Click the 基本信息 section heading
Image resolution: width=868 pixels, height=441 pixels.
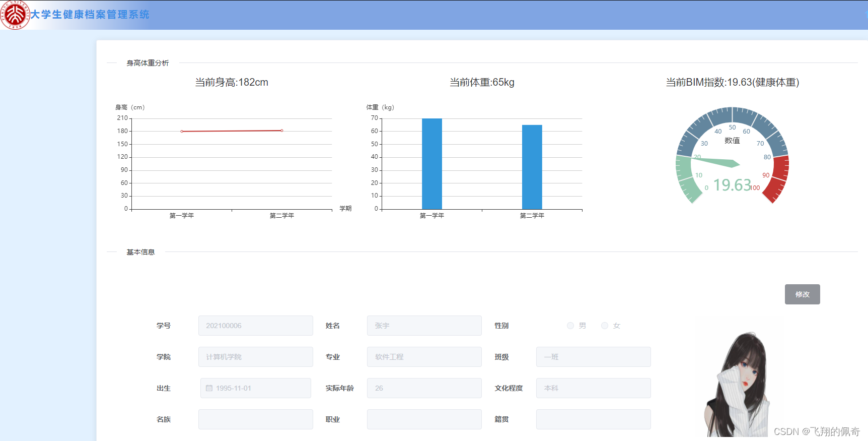pyautogui.click(x=140, y=252)
